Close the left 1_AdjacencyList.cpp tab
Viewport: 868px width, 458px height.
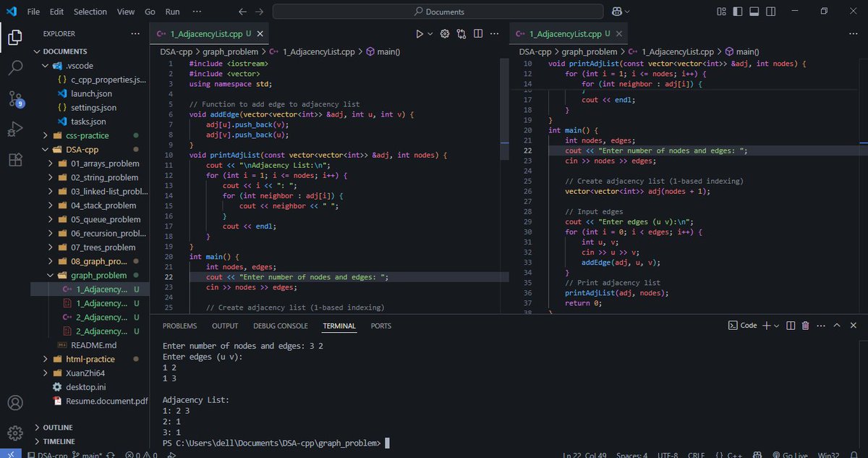260,33
